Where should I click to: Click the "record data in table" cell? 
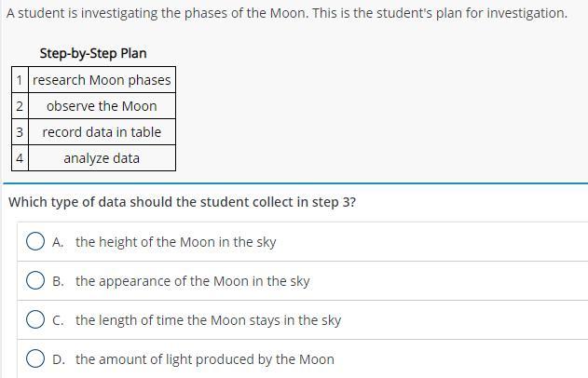(x=102, y=132)
